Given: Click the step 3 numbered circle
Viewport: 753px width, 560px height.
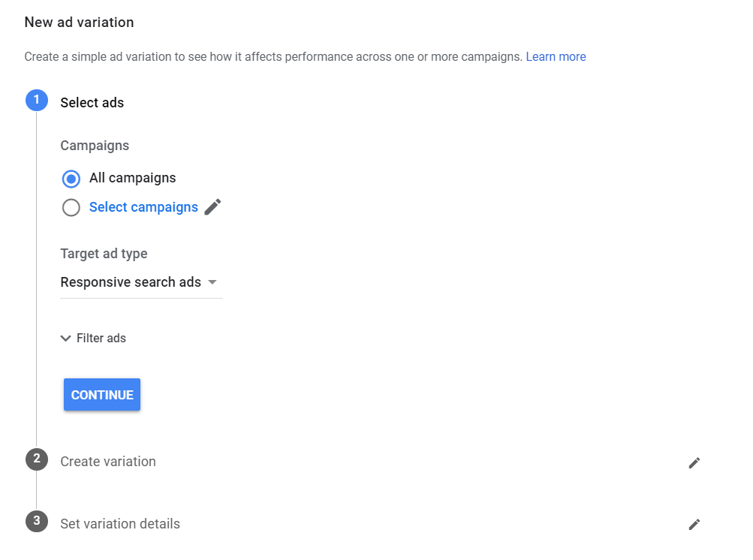Looking at the screenshot, I should coord(36,521).
